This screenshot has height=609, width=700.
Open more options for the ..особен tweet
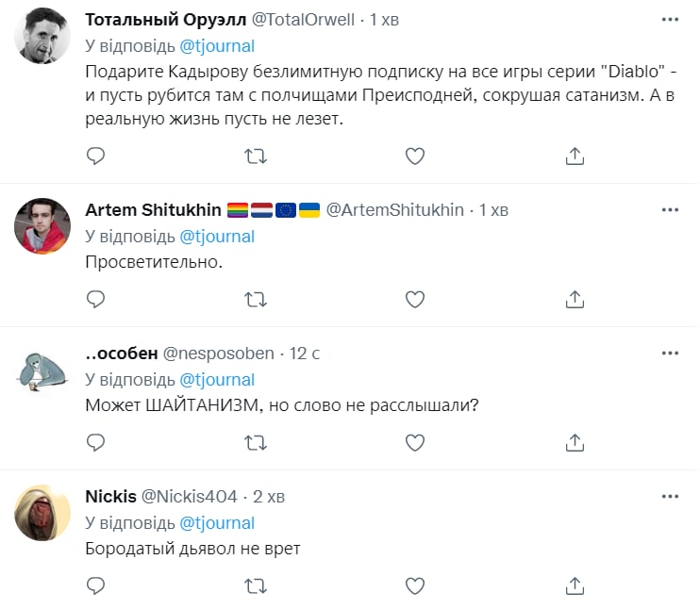point(670,353)
